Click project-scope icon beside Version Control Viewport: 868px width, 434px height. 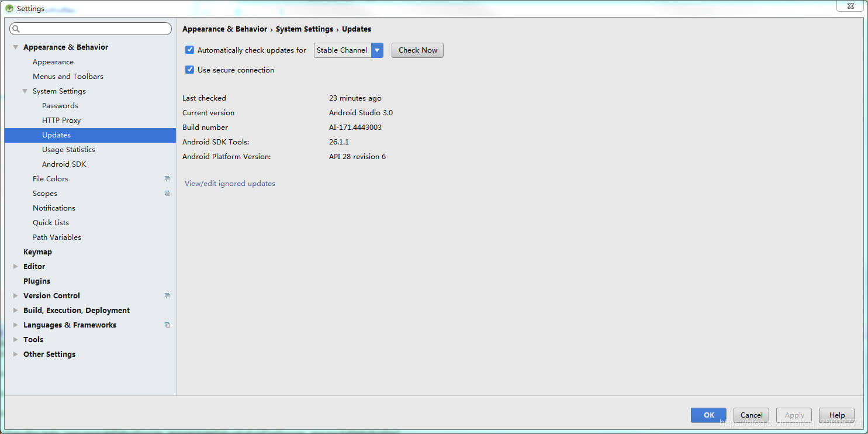tap(167, 295)
